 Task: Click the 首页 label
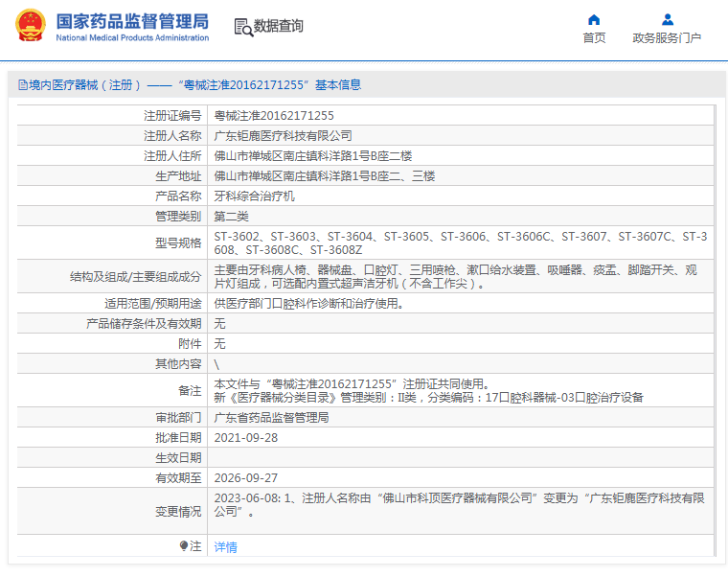(x=594, y=37)
